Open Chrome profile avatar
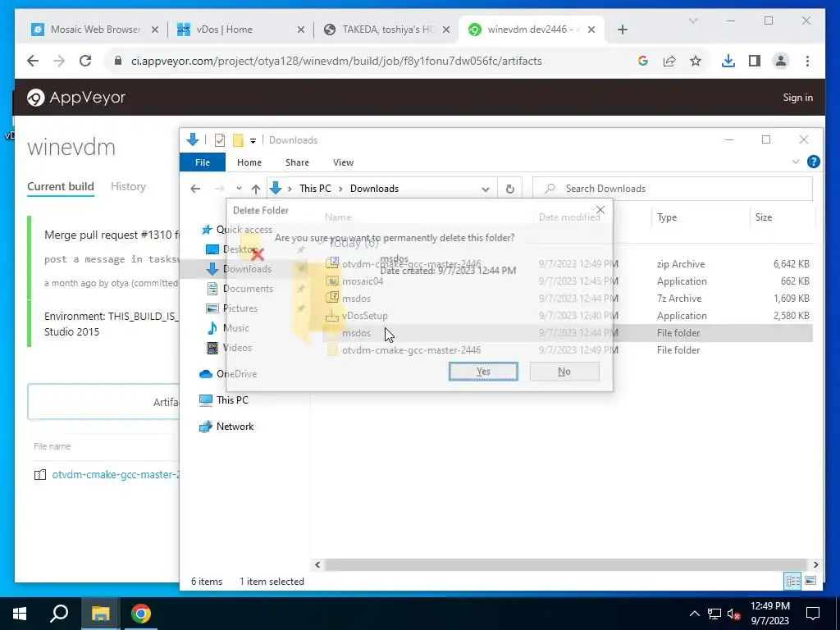This screenshot has width=840, height=630. [781, 61]
